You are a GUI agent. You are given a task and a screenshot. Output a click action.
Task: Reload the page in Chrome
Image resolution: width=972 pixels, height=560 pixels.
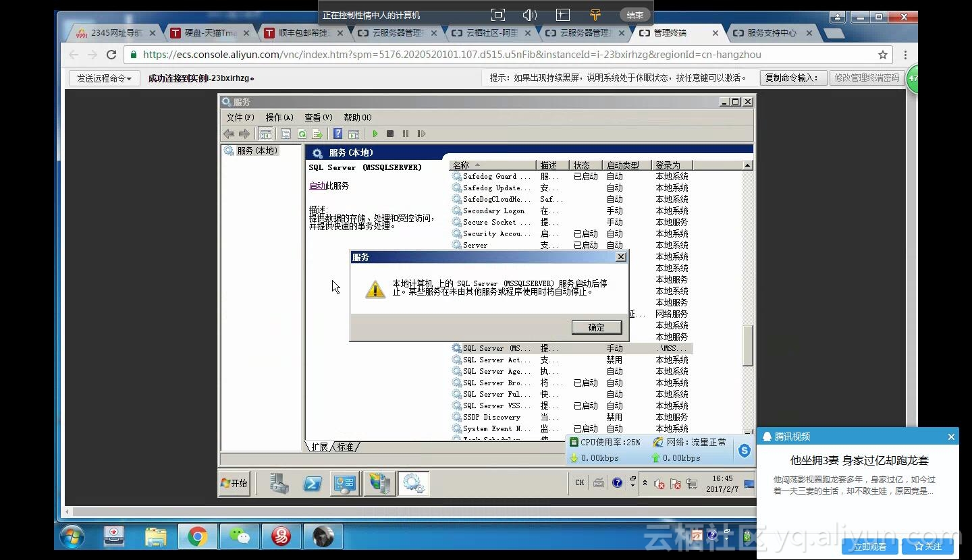click(111, 55)
